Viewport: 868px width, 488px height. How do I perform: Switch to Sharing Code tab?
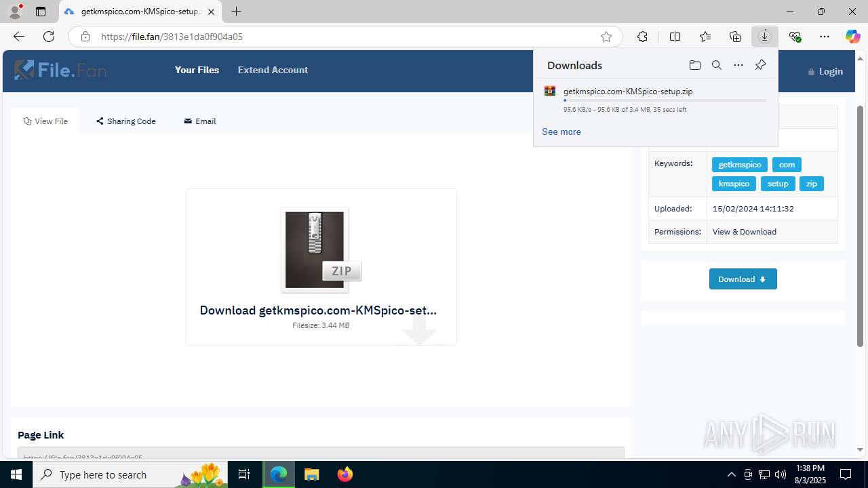point(126,121)
